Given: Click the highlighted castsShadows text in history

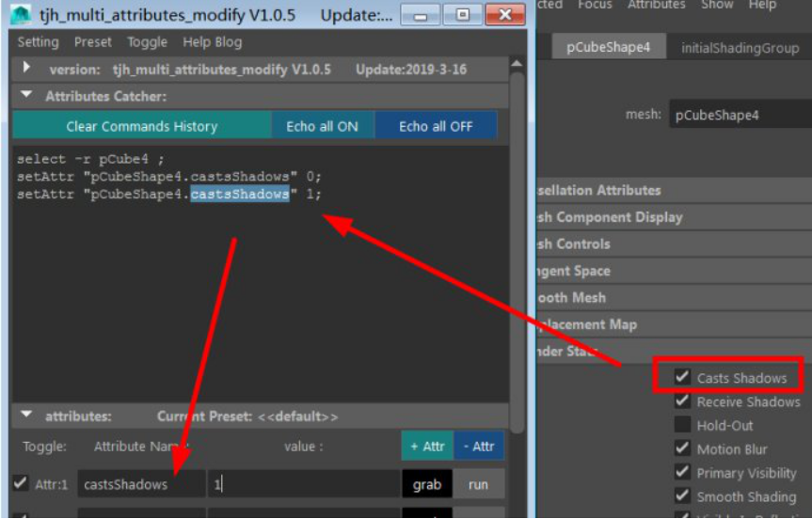Looking at the screenshot, I should tap(240, 194).
